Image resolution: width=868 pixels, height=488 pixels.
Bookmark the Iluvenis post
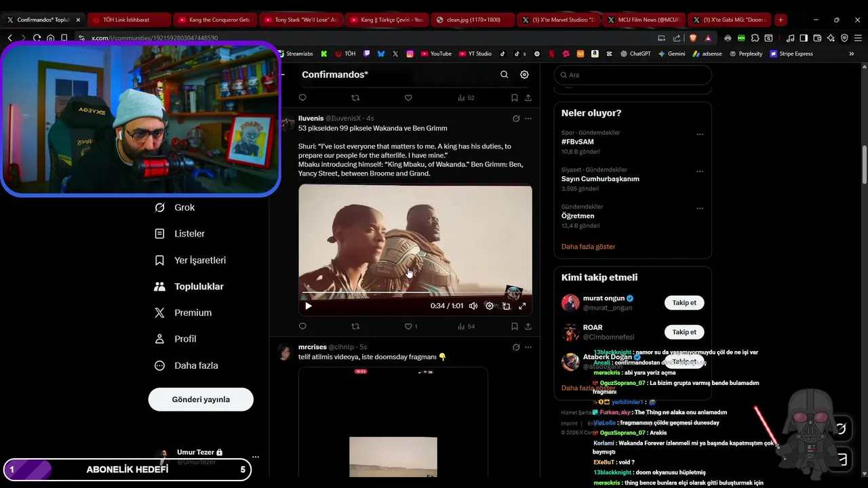click(515, 326)
